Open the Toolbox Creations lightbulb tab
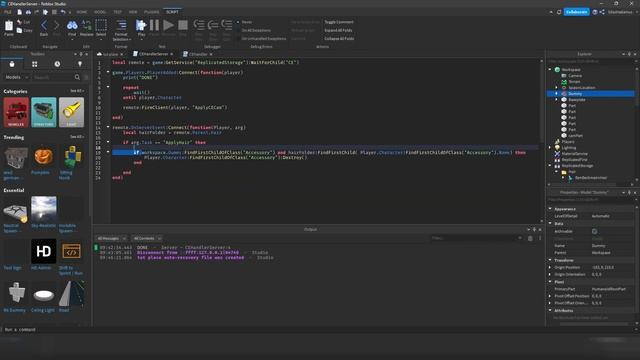Viewport: 640px width, 360px height. coord(80,64)
